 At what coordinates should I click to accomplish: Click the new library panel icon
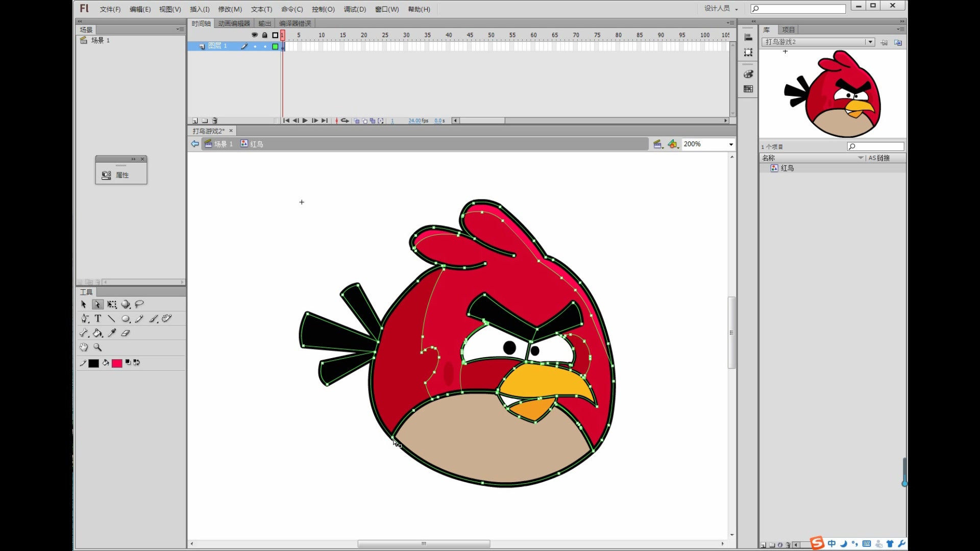tap(898, 42)
